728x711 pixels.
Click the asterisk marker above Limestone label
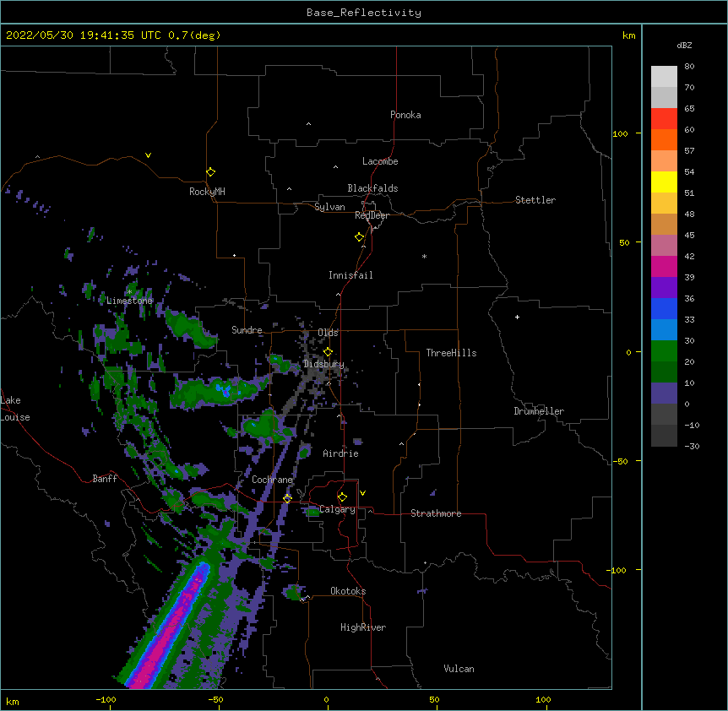[x=130, y=292]
